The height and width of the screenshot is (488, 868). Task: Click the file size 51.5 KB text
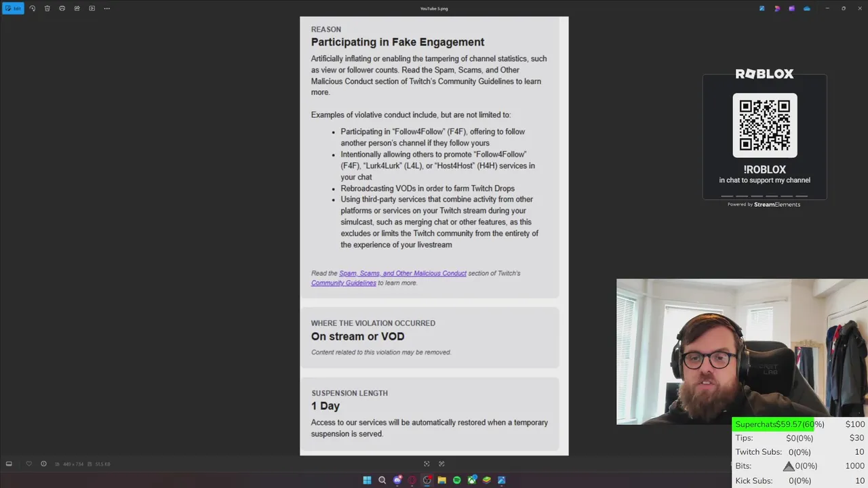pos(102,464)
